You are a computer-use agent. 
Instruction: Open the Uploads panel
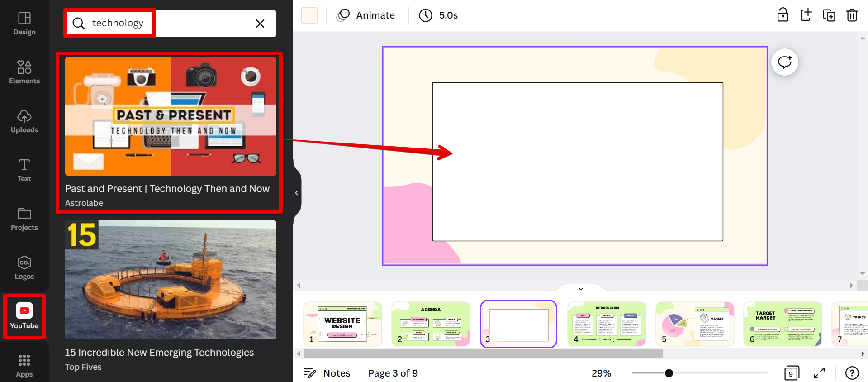(24, 121)
